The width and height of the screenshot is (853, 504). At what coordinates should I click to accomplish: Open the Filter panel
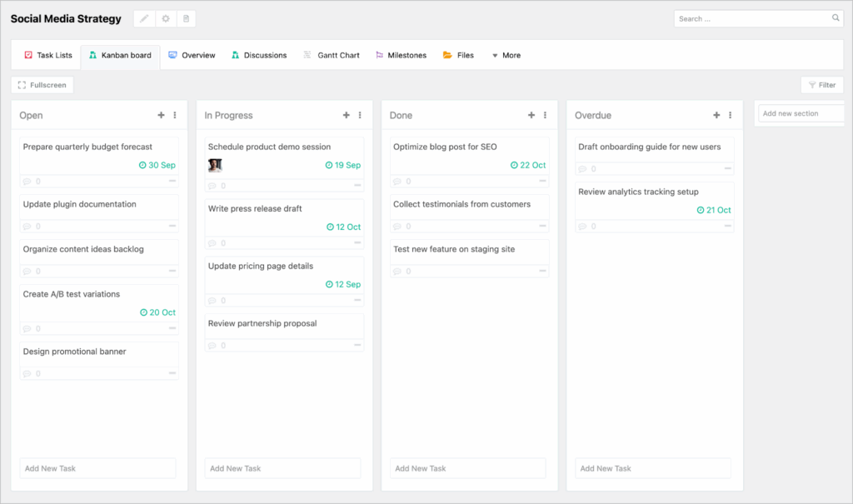tap(822, 84)
